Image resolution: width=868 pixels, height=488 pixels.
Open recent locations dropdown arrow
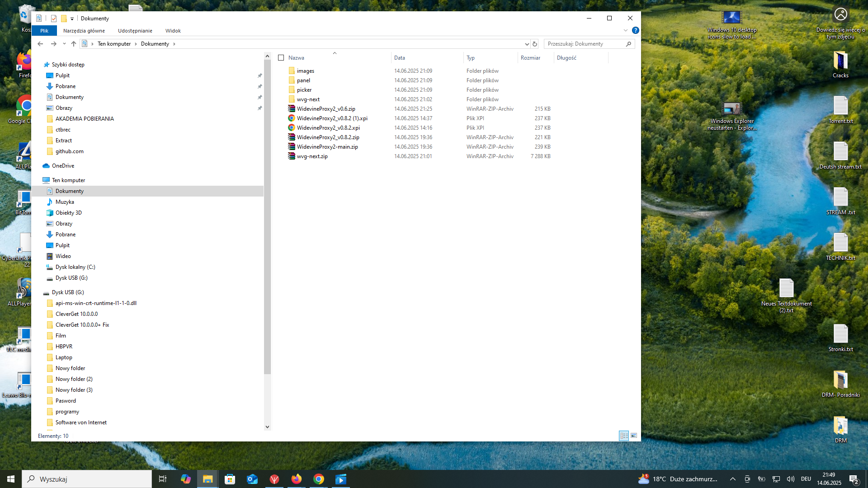(x=64, y=44)
